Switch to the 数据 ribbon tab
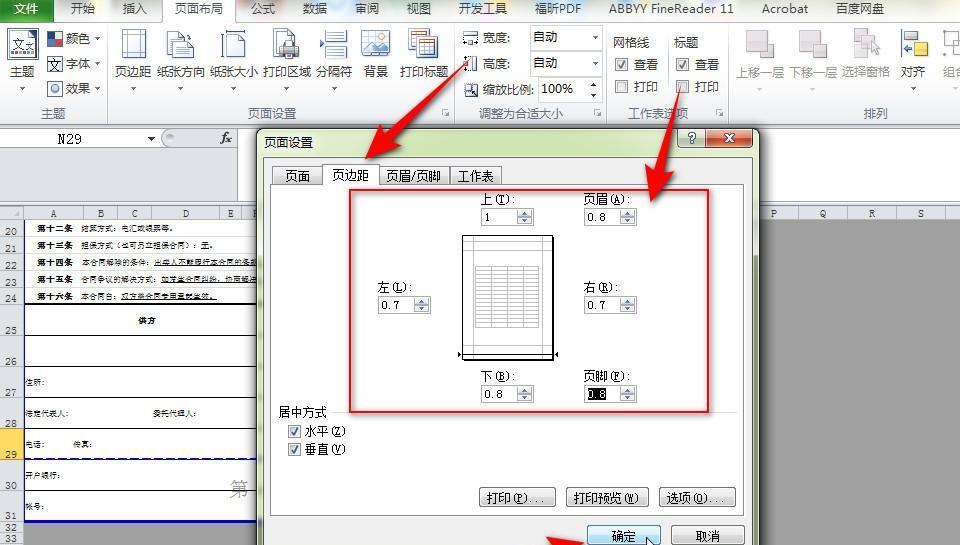Viewport: 960px width, 545px height. 315,9
